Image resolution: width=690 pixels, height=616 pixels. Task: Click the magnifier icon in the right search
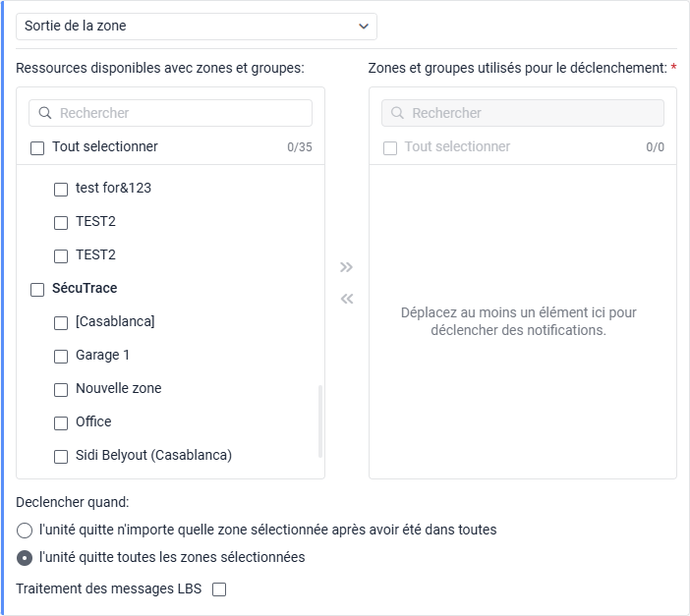tap(397, 113)
